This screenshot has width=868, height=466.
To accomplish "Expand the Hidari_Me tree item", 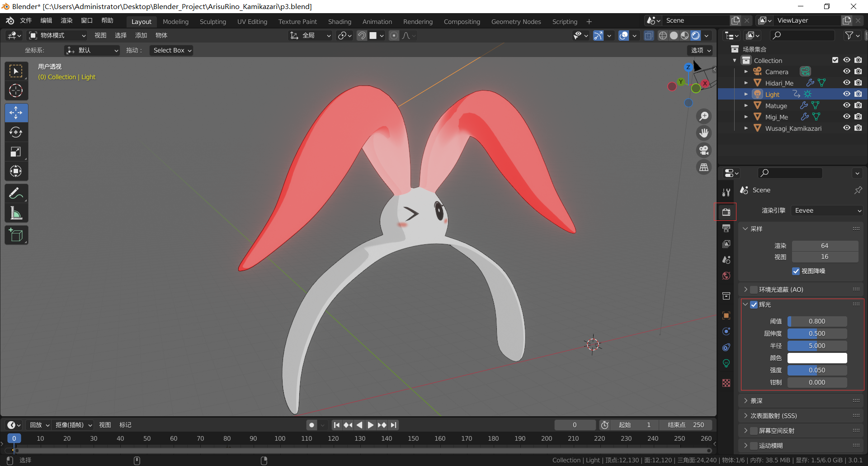I will click(746, 83).
